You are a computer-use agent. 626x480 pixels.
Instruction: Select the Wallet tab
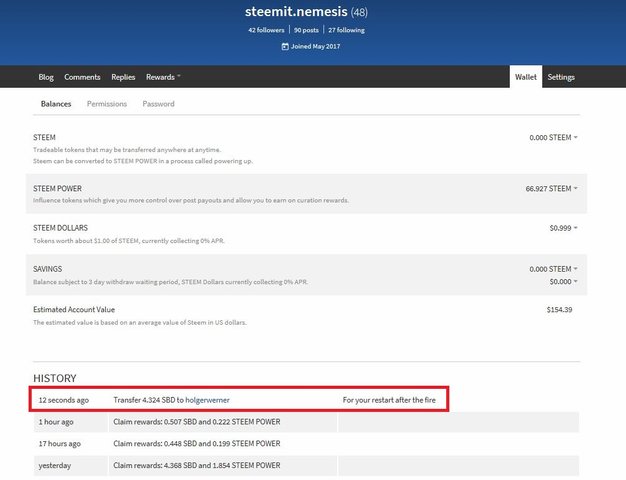(x=525, y=77)
